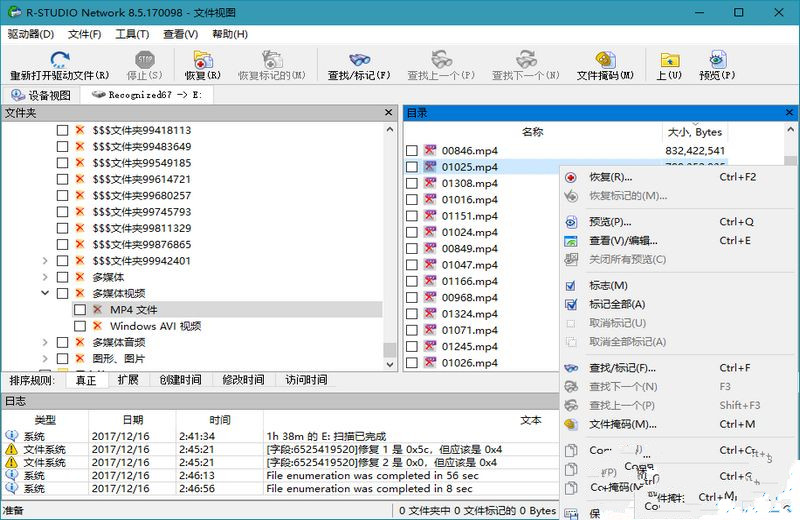This screenshot has width=800, height=520.
Task: Check the 多媒体视频 folder checkbox
Action: point(62,293)
